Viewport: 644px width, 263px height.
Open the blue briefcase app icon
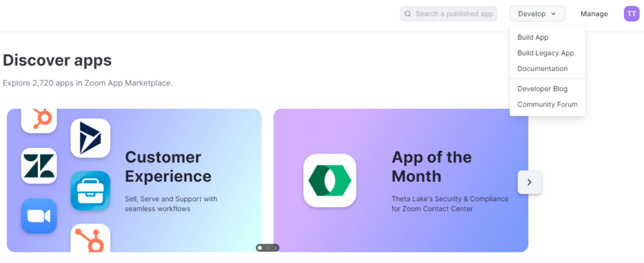[x=91, y=191]
